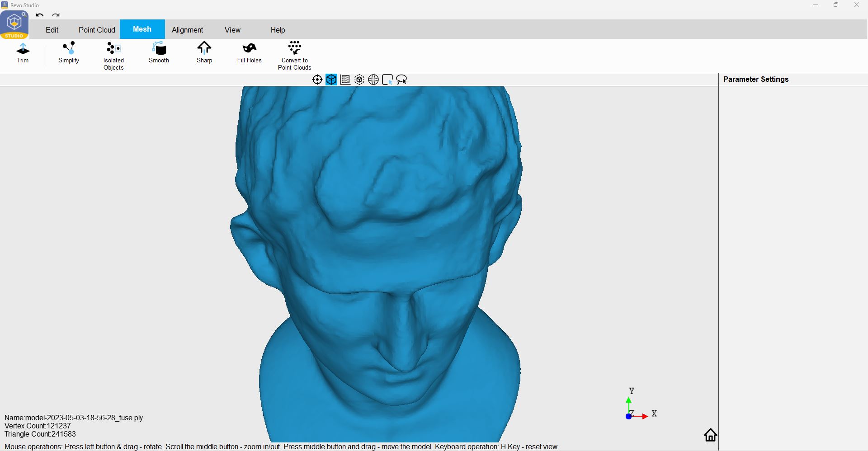
Task: Open the Help tab
Action: [x=278, y=30]
